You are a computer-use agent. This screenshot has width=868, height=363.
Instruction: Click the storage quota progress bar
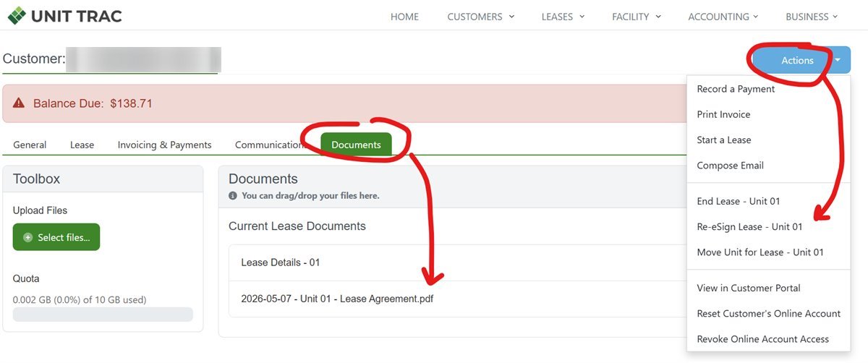[103, 315]
